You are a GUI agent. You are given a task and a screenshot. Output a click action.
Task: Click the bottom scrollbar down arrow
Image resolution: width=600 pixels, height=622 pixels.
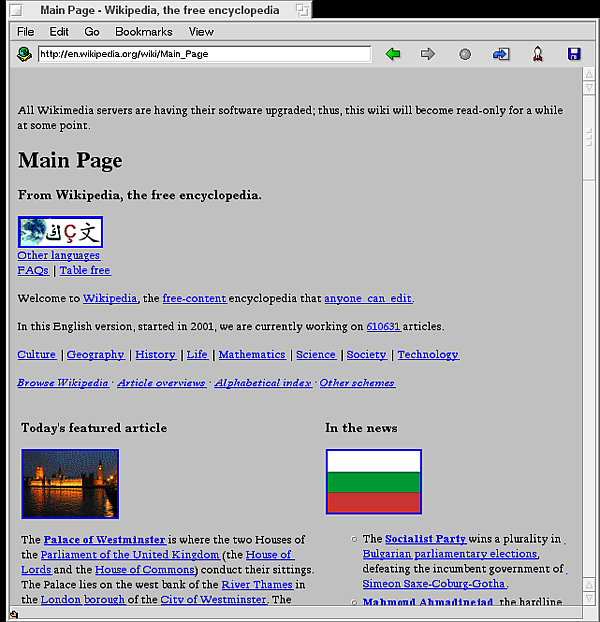[x=589, y=598]
